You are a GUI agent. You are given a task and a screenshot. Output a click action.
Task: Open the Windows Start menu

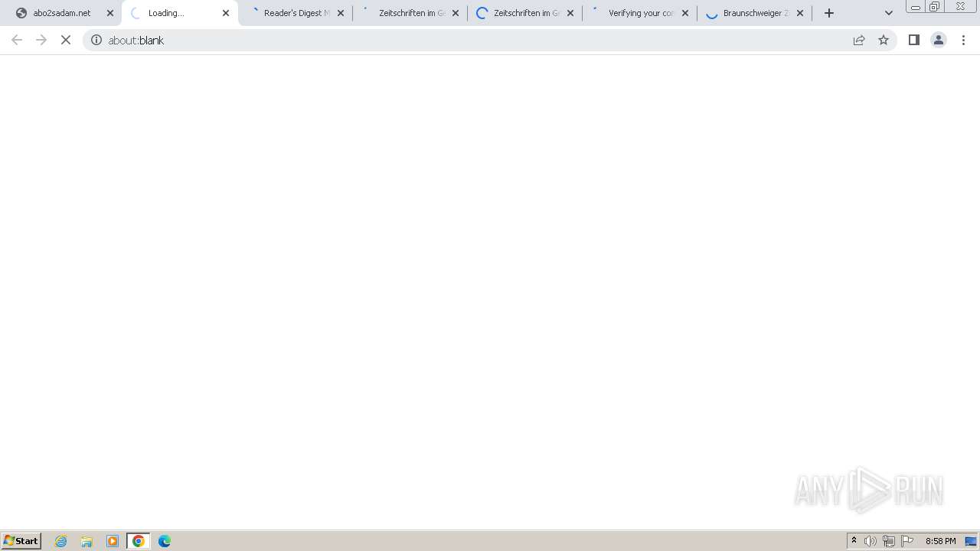tap(21, 541)
